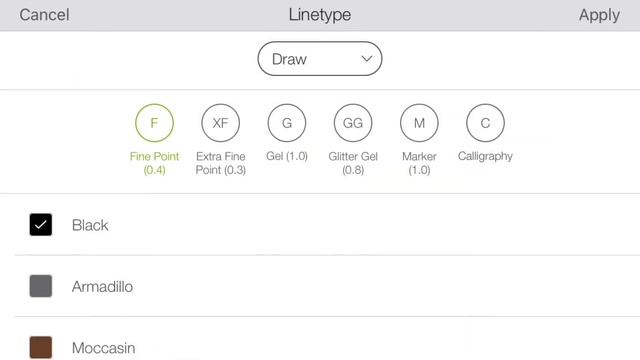Check the Armadillo gray color box
The image size is (640, 360).
tap(41, 286)
